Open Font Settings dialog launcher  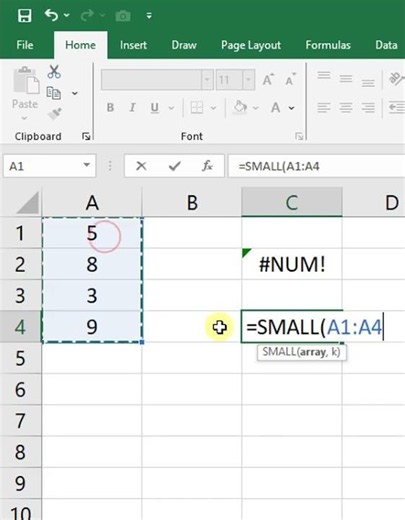click(299, 136)
